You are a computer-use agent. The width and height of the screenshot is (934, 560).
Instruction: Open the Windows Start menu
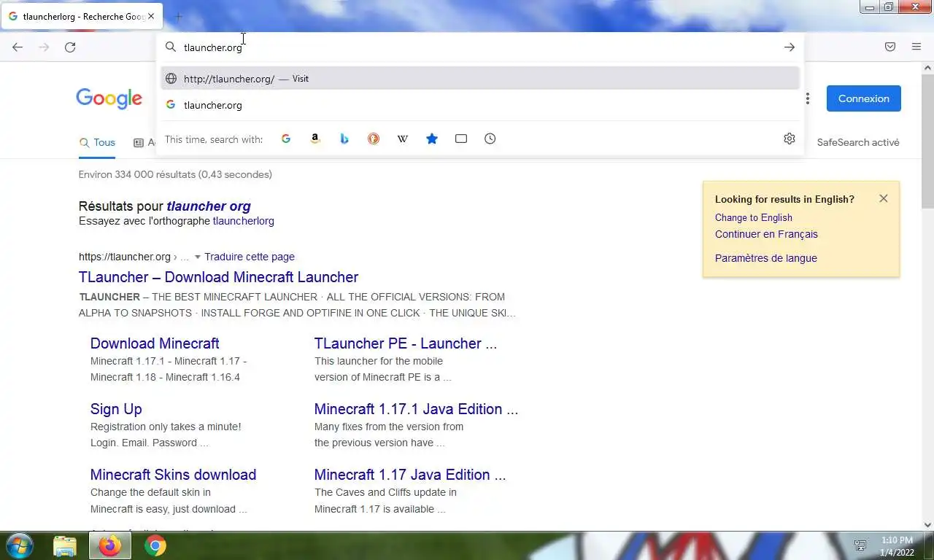point(18,545)
